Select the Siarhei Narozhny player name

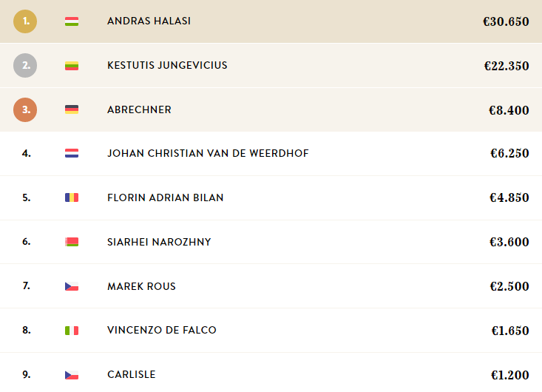(159, 242)
